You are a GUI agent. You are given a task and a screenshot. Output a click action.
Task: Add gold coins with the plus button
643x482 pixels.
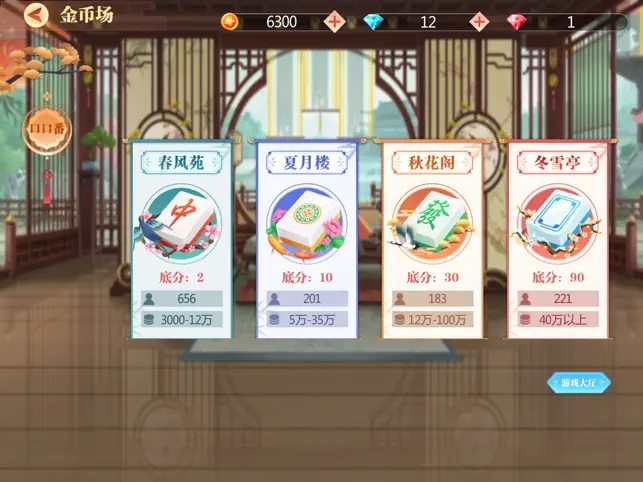click(x=335, y=21)
